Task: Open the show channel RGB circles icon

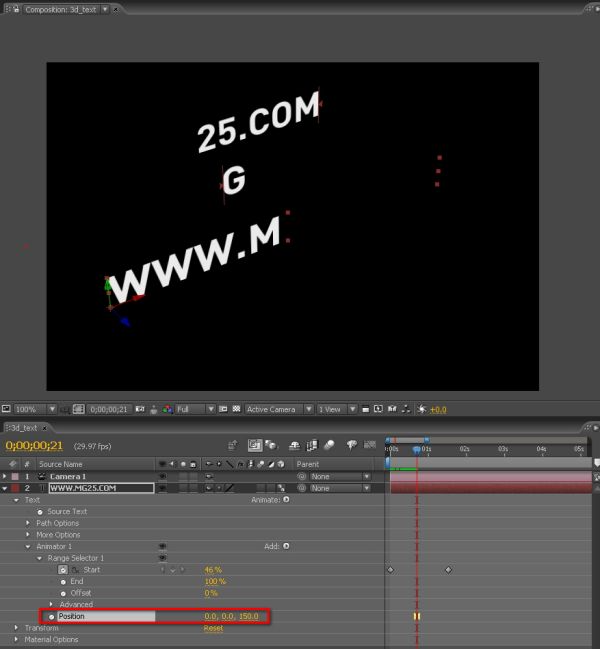Action: (x=167, y=409)
